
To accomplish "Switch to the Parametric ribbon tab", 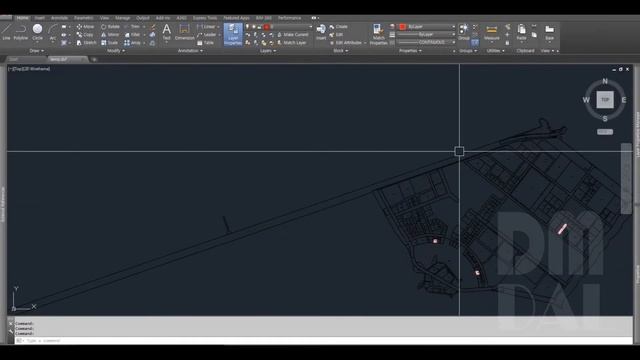I will pos(83,18).
